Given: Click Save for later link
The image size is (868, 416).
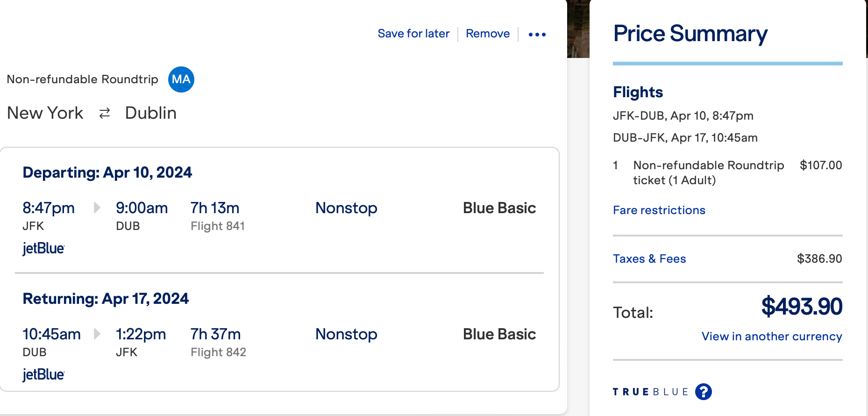Looking at the screenshot, I should pyautogui.click(x=413, y=34).
